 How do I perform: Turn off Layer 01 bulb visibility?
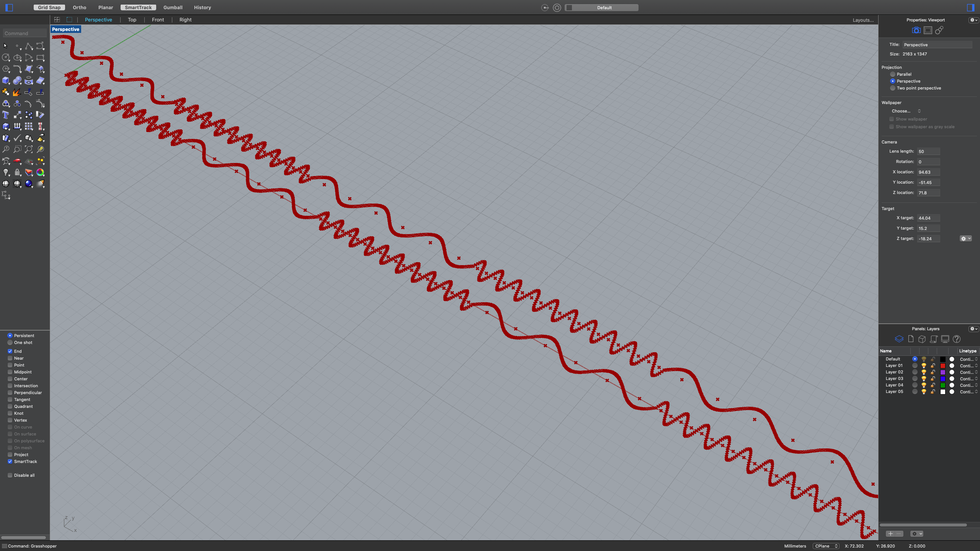point(924,366)
